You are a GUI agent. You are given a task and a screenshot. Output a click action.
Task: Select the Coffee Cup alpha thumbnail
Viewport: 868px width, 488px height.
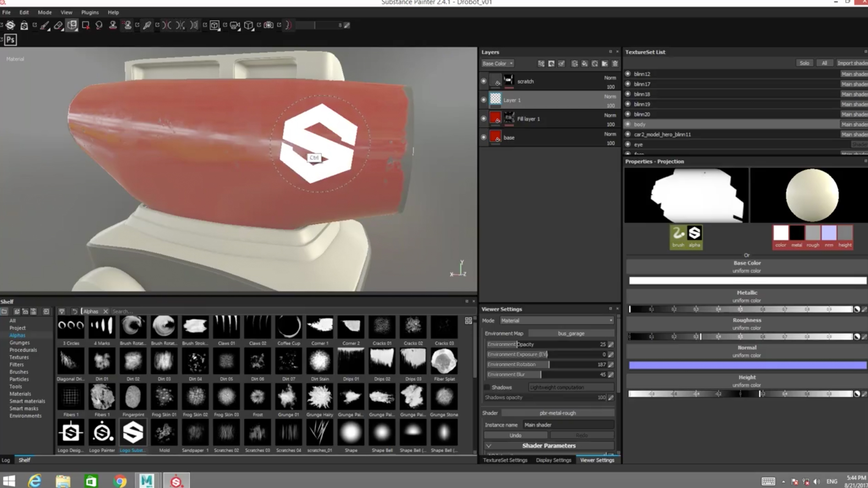289,327
